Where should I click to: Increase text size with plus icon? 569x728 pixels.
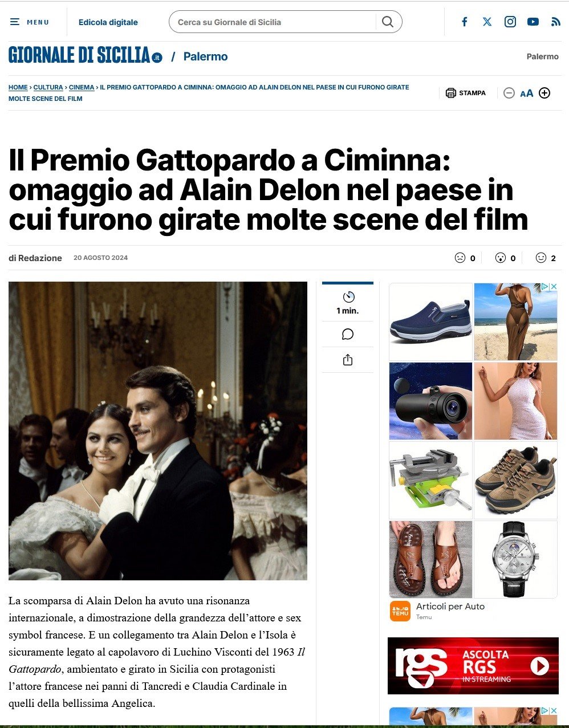coord(544,93)
